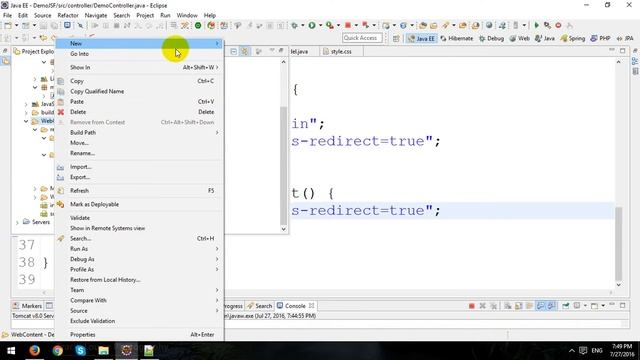
Task: Switch to the Search view tab
Action: [260, 306]
